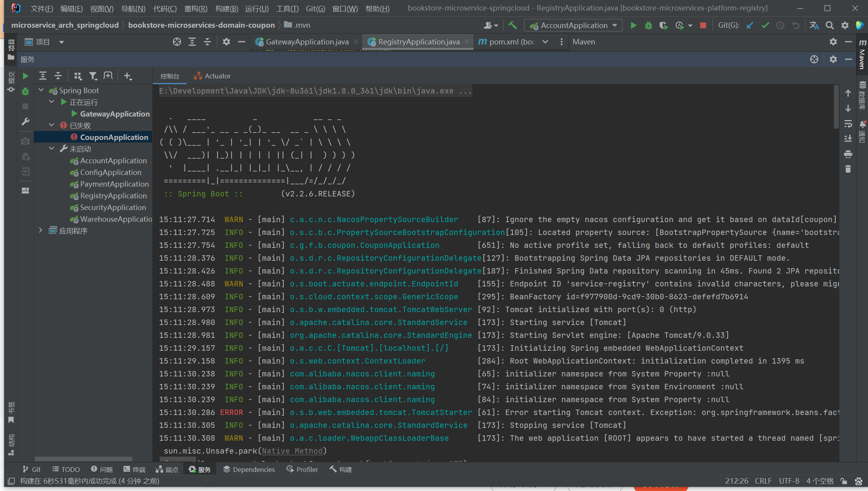The image size is (868, 491).
Task: Click the console vertical scrollbar thumb
Action: (x=836, y=107)
